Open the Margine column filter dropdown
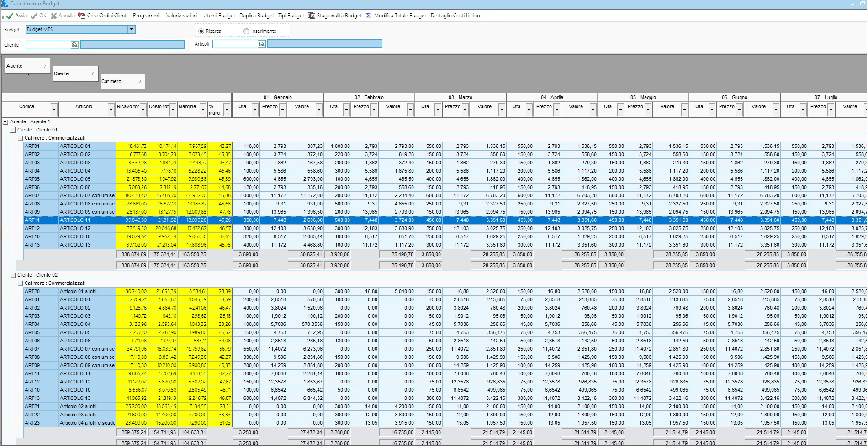This screenshot has width=868, height=446. [203, 110]
